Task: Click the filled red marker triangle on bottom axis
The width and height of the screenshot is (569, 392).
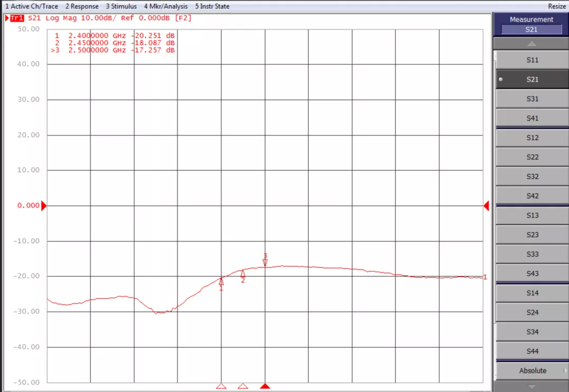Action: pos(265,386)
